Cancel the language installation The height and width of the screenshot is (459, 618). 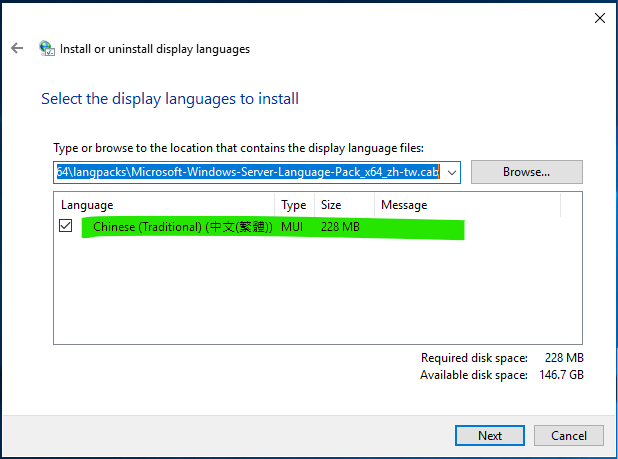568,435
